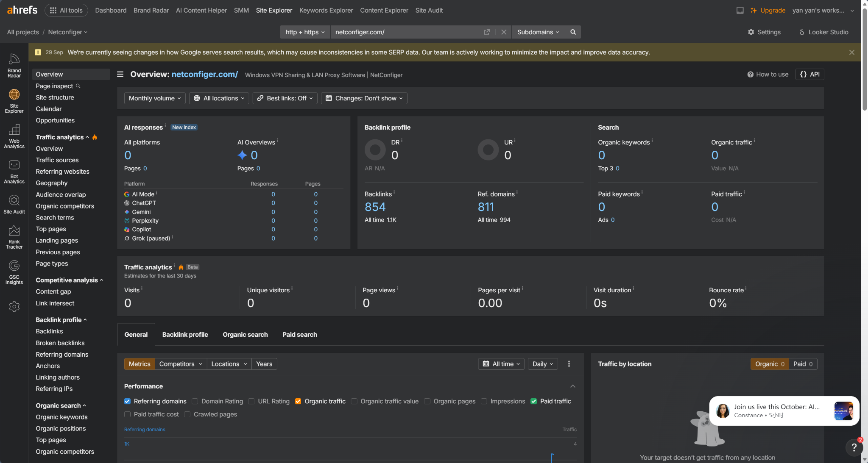The height and width of the screenshot is (463, 868).
Task: Open GSC Insights in the sidebar
Action: [x=14, y=272]
